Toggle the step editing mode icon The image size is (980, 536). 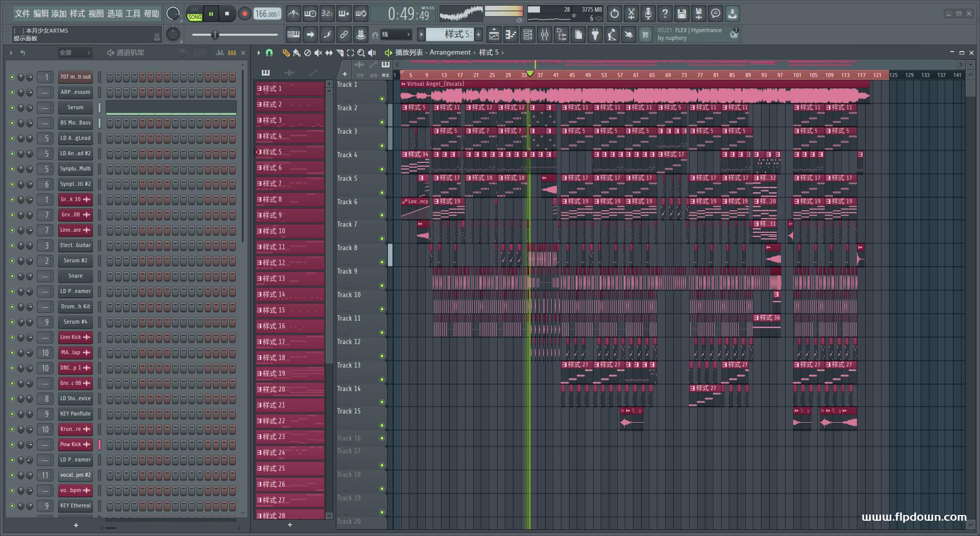click(327, 35)
